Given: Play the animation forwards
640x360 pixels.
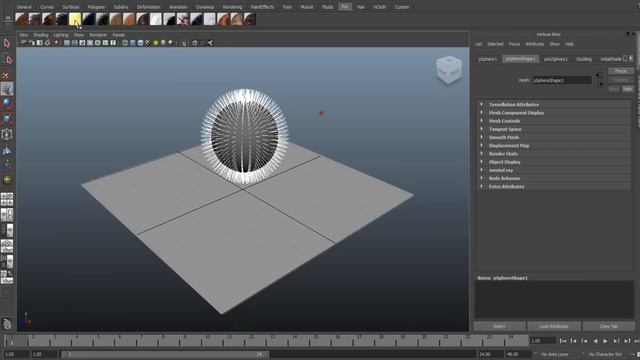Looking at the screenshot, I should click(x=605, y=341).
